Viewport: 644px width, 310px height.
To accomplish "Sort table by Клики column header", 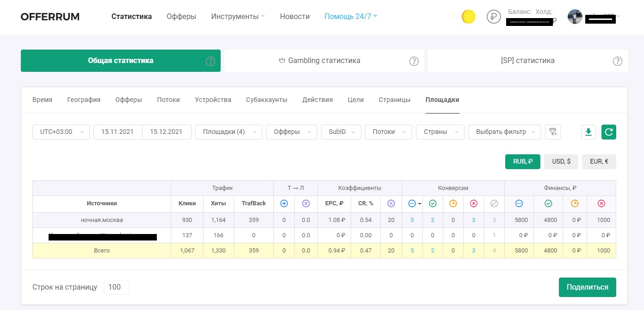I will pyautogui.click(x=187, y=203).
